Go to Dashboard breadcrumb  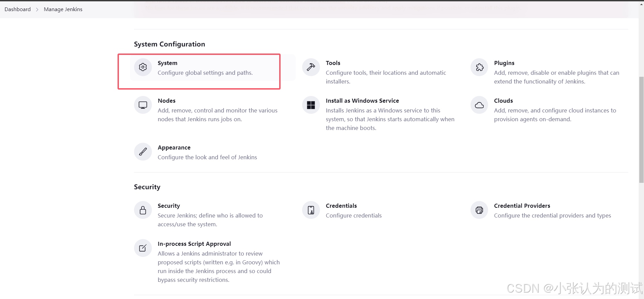18,9
